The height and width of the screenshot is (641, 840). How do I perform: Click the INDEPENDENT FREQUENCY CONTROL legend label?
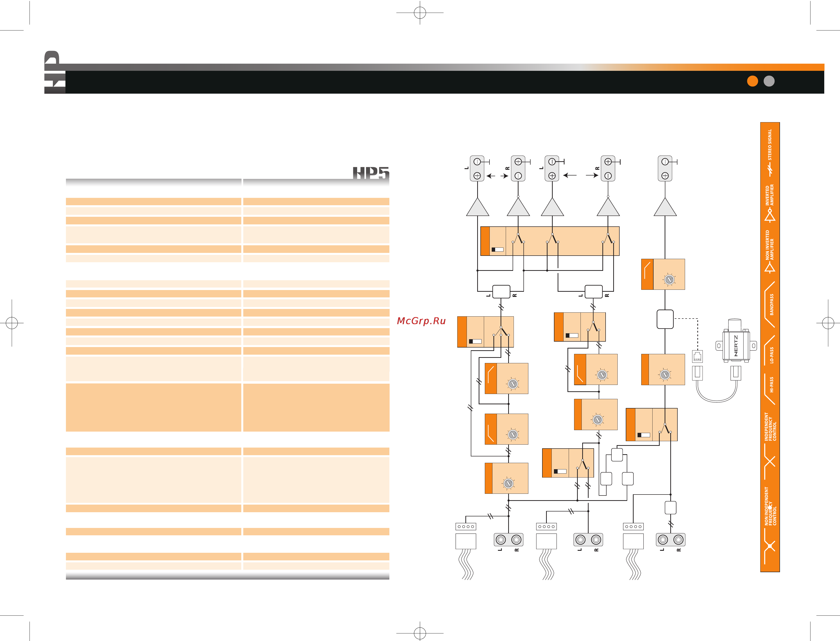[x=770, y=427]
